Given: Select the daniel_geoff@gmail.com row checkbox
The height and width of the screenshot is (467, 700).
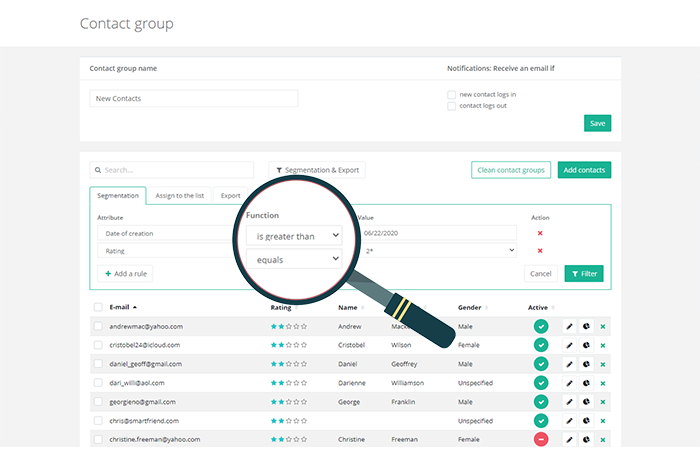Looking at the screenshot, I should pos(98,364).
